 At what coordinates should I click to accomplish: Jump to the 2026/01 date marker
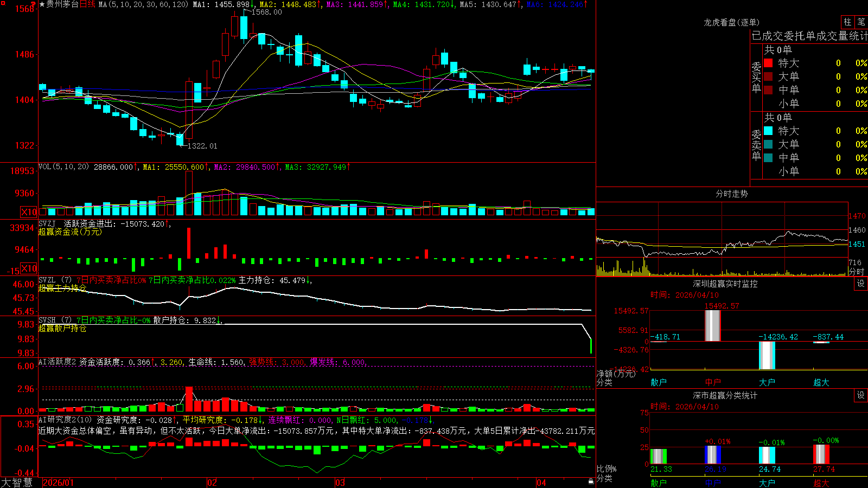(58, 483)
